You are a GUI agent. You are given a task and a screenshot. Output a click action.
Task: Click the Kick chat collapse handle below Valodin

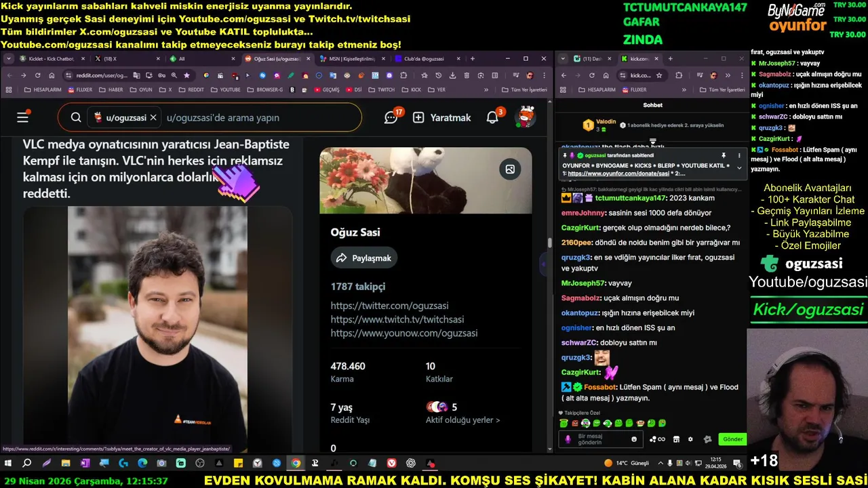click(x=653, y=142)
